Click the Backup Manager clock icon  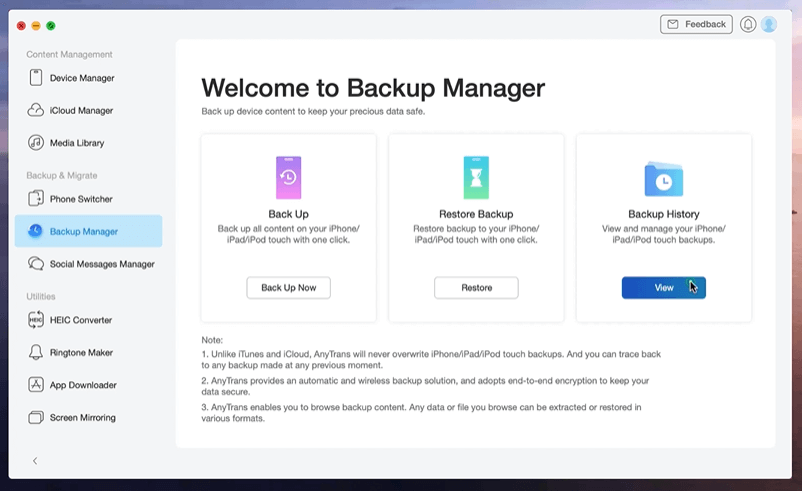[35, 231]
